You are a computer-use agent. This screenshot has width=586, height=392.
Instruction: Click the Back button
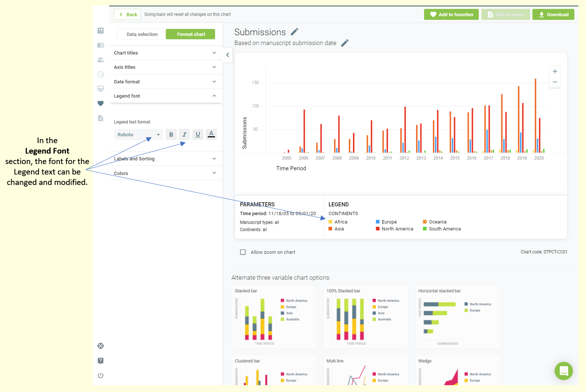coord(128,14)
